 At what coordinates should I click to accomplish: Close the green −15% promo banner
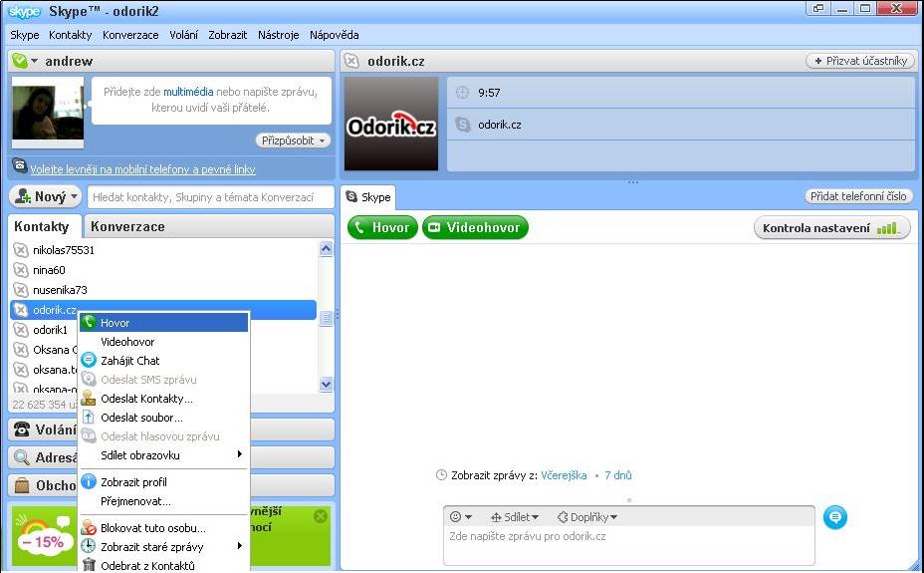(320, 516)
